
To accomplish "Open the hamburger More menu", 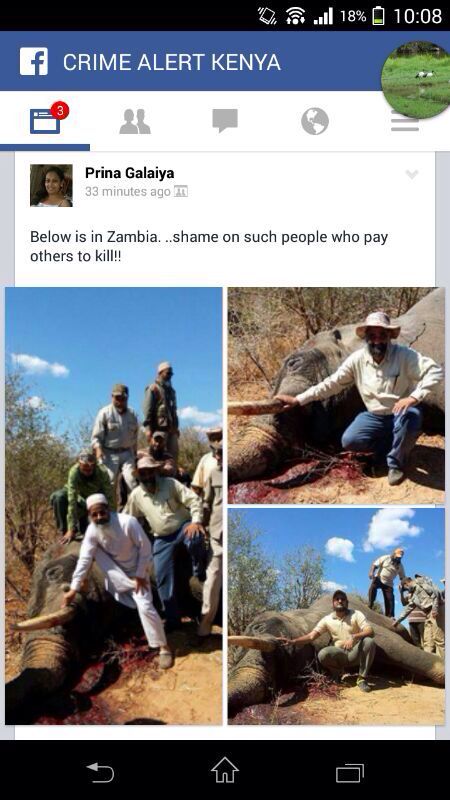I will (x=405, y=122).
